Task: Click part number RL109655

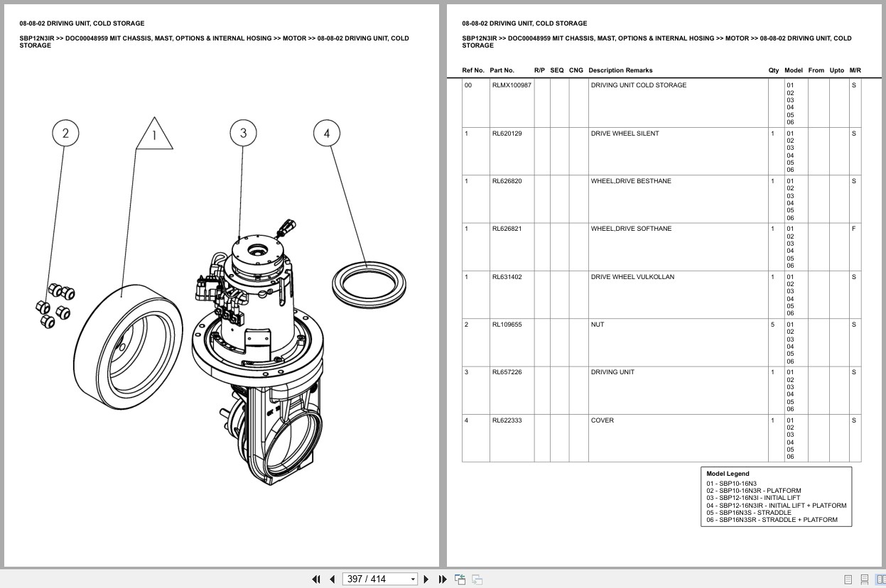Action: [x=507, y=325]
